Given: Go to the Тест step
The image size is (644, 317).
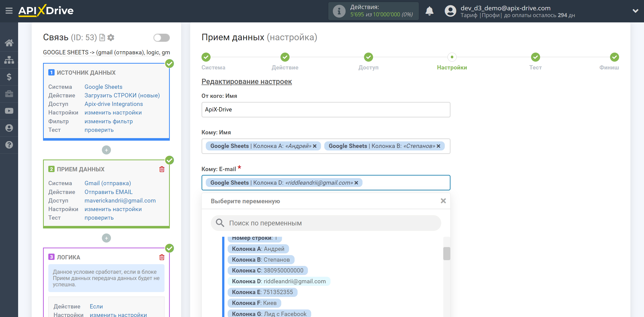Looking at the screenshot, I should coord(536,57).
